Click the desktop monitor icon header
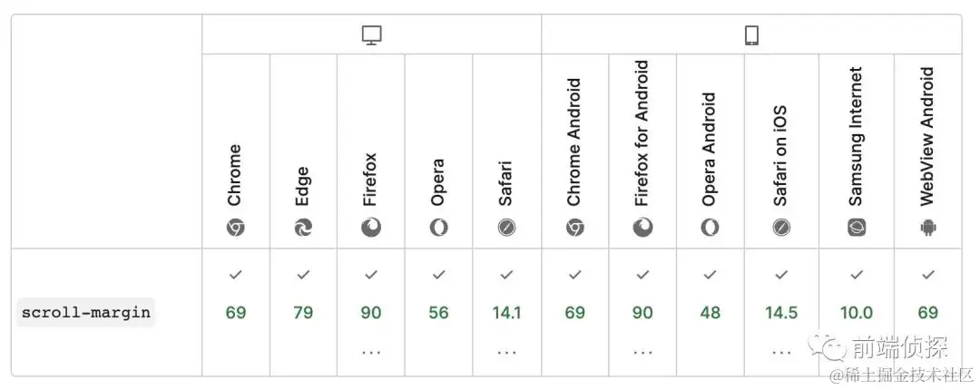 [x=371, y=35]
